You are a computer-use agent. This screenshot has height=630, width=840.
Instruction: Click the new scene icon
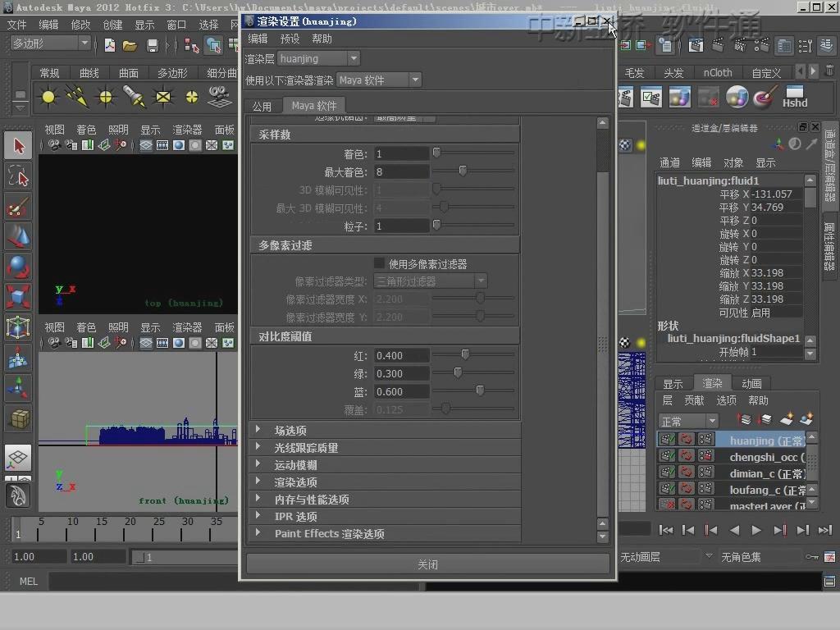click(x=110, y=46)
